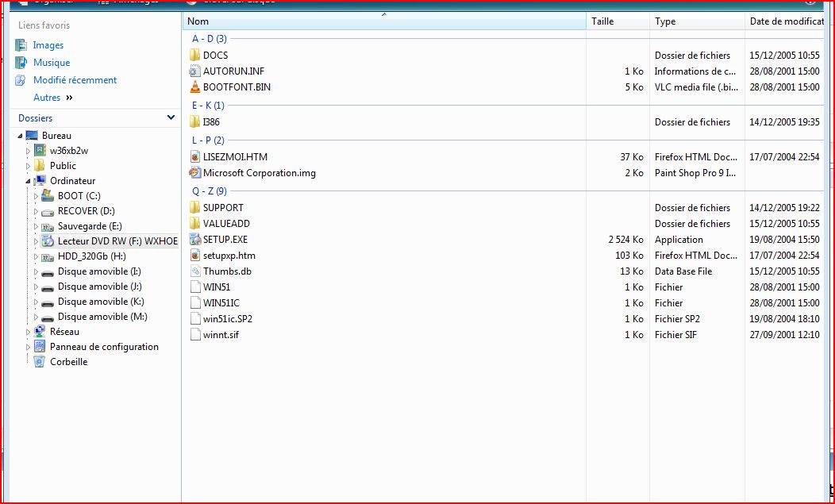This screenshot has height=504, width=835.
Task: Open Panneau de configuration icon
Action: pyautogui.click(x=40, y=346)
